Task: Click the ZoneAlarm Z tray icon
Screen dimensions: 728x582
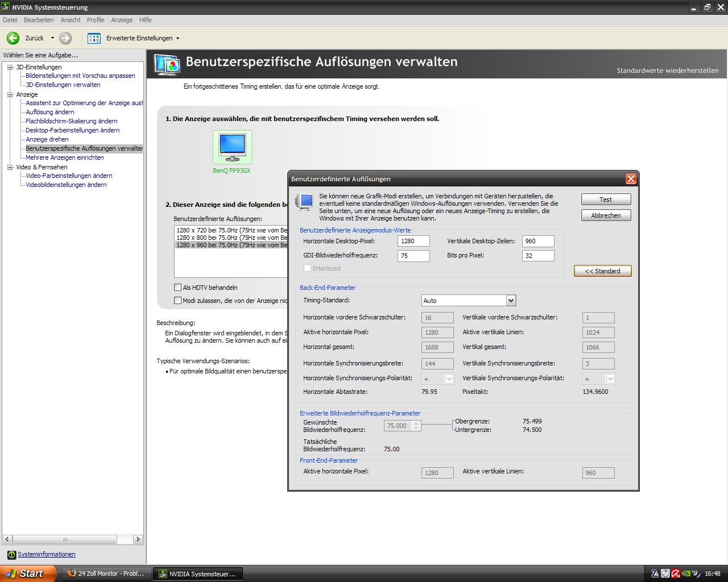Action: [x=655, y=573]
